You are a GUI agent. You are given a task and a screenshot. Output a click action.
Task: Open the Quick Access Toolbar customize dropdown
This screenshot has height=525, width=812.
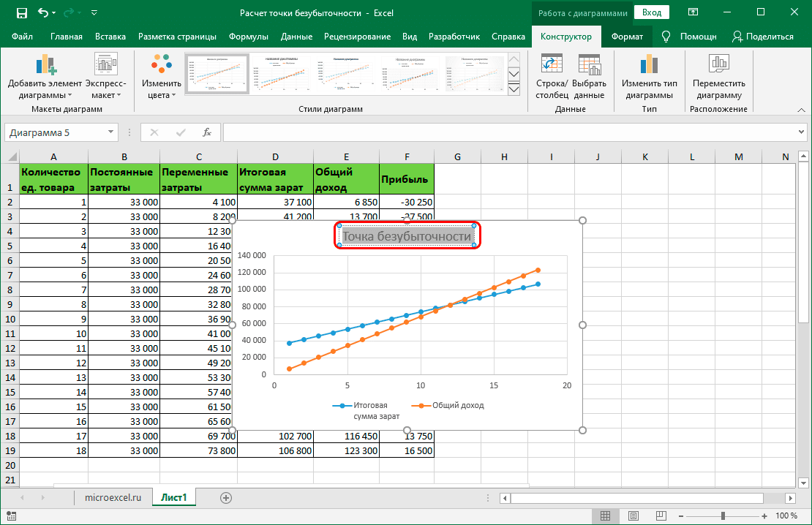click(94, 12)
